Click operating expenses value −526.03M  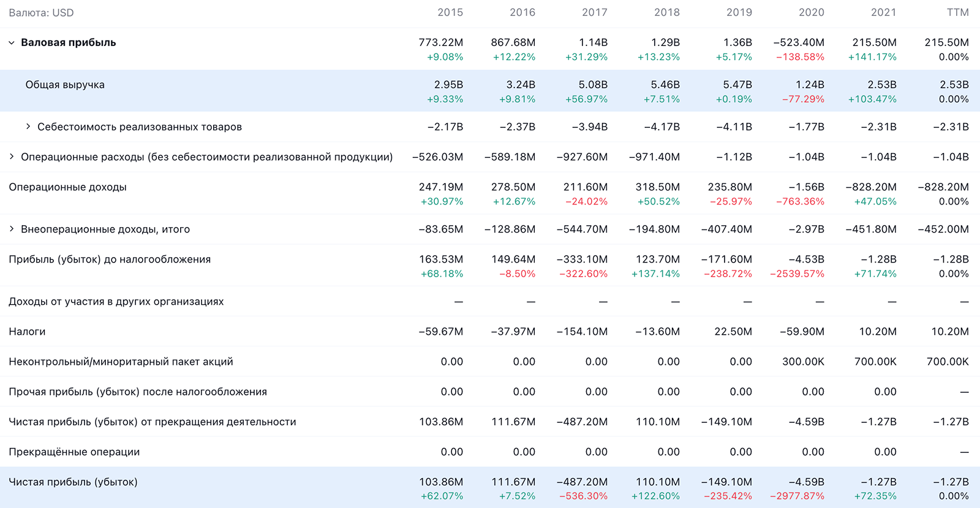click(438, 157)
